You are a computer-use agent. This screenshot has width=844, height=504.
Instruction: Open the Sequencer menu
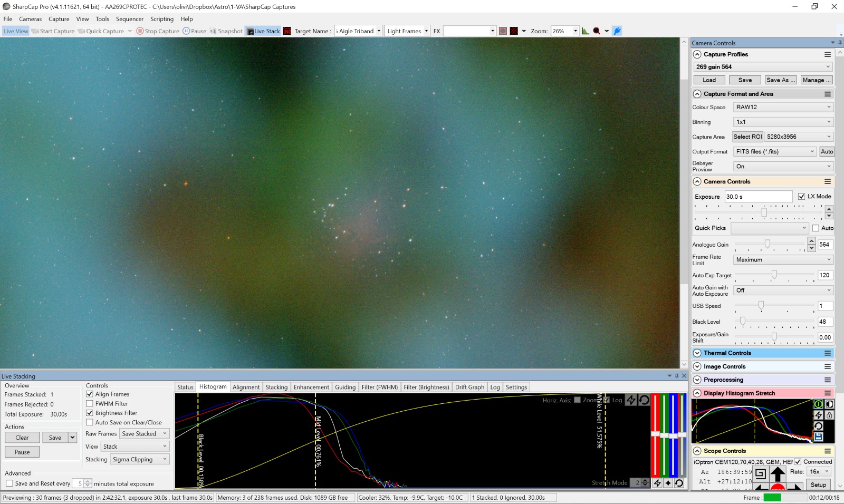click(130, 19)
